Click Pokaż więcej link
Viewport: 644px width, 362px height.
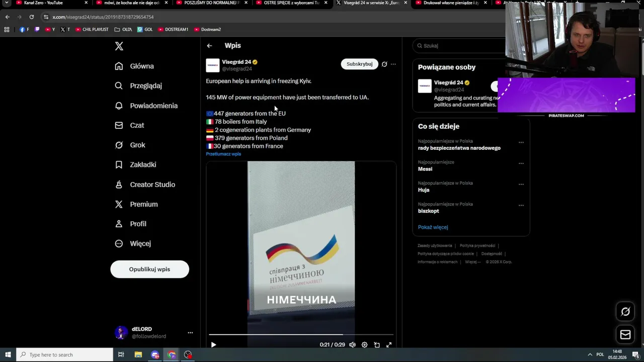click(433, 227)
